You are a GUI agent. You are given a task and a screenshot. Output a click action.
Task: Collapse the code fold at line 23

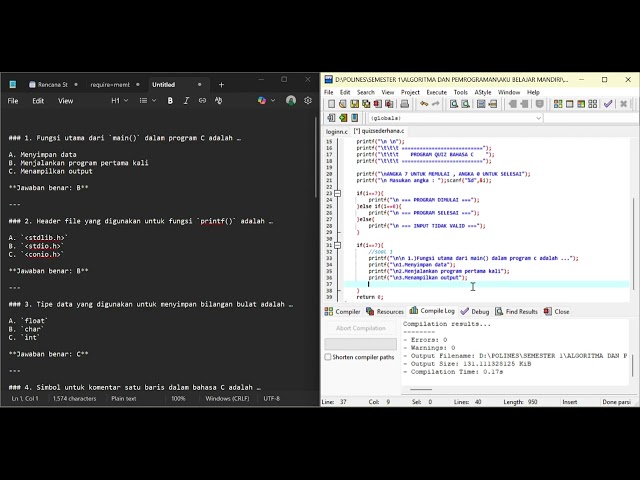click(338, 193)
